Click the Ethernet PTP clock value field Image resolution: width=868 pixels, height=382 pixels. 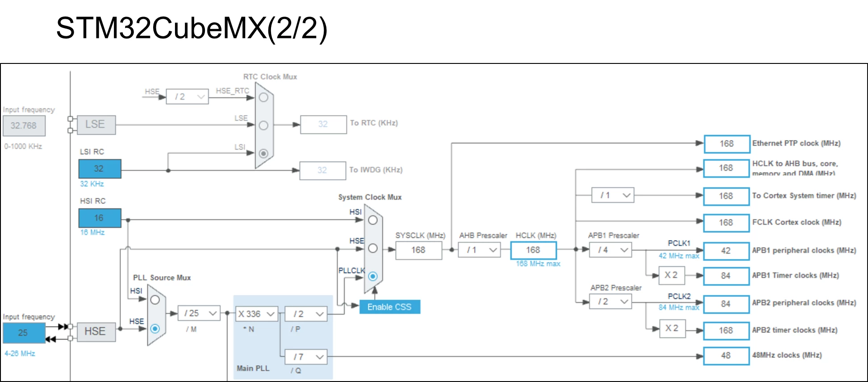pyautogui.click(x=727, y=144)
